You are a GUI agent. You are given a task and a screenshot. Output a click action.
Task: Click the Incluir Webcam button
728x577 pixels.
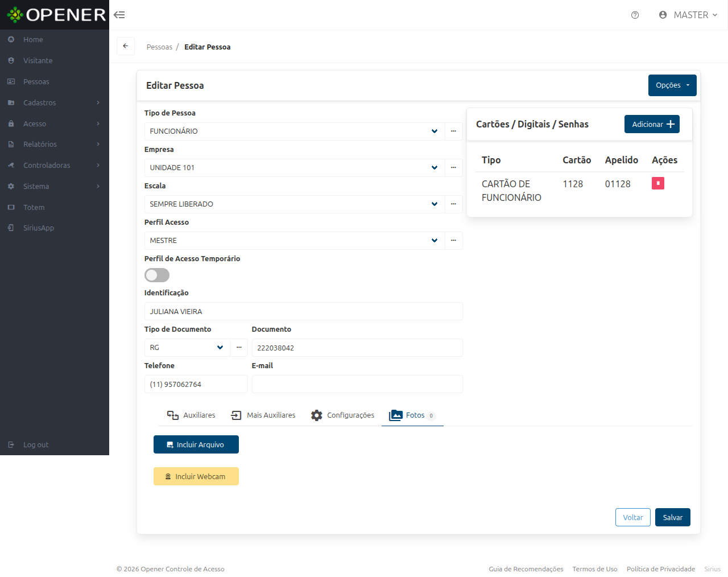point(196,476)
